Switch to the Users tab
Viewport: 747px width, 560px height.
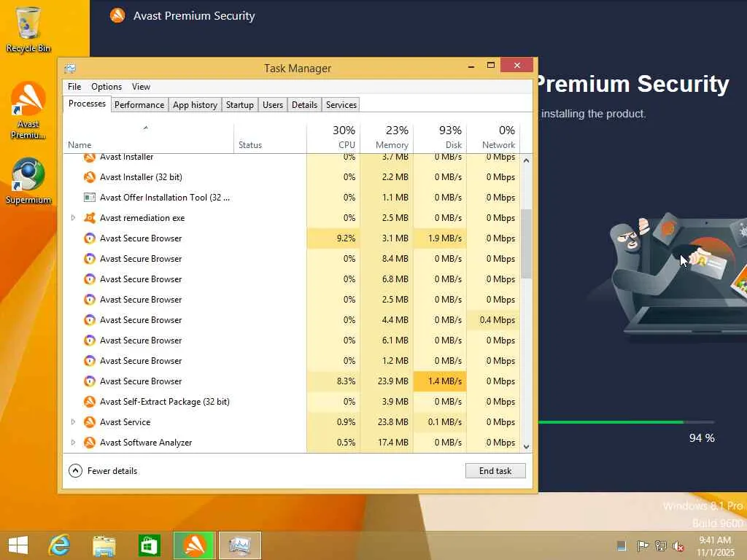pyautogui.click(x=273, y=105)
